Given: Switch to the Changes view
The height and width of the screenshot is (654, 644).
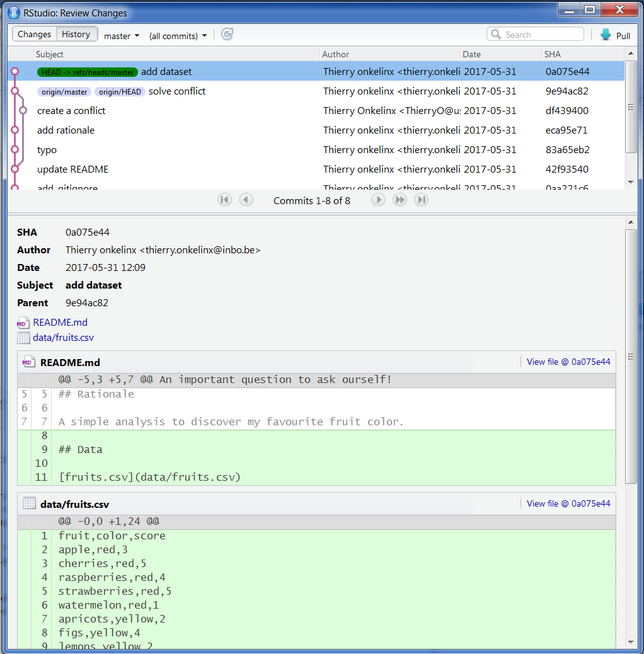Looking at the screenshot, I should click(x=34, y=35).
